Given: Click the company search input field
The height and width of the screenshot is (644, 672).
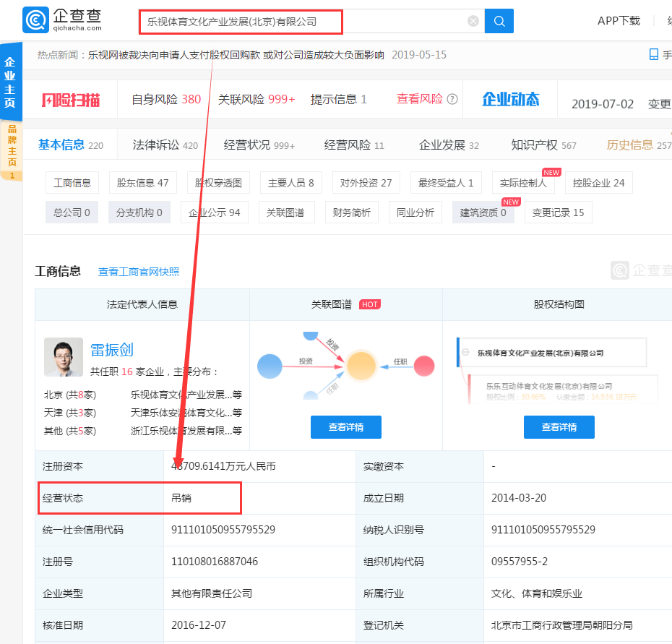Looking at the screenshot, I should [311, 21].
